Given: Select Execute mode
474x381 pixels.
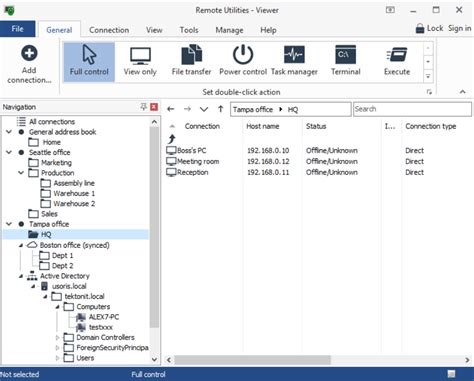Looking at the screenshot, I should point(397,62).
